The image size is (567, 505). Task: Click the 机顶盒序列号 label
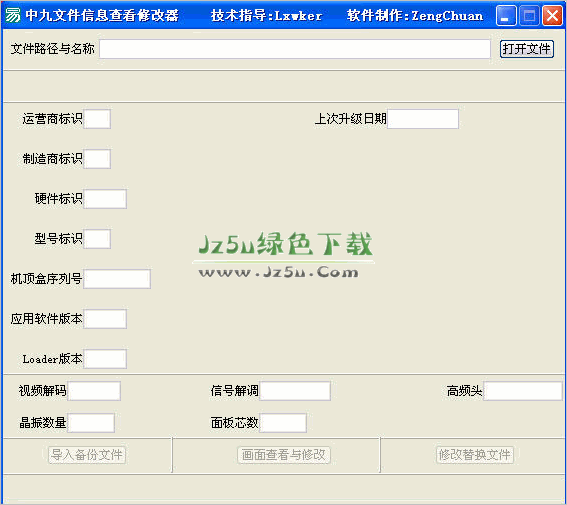pyautogui.click(x=46, y=279)
